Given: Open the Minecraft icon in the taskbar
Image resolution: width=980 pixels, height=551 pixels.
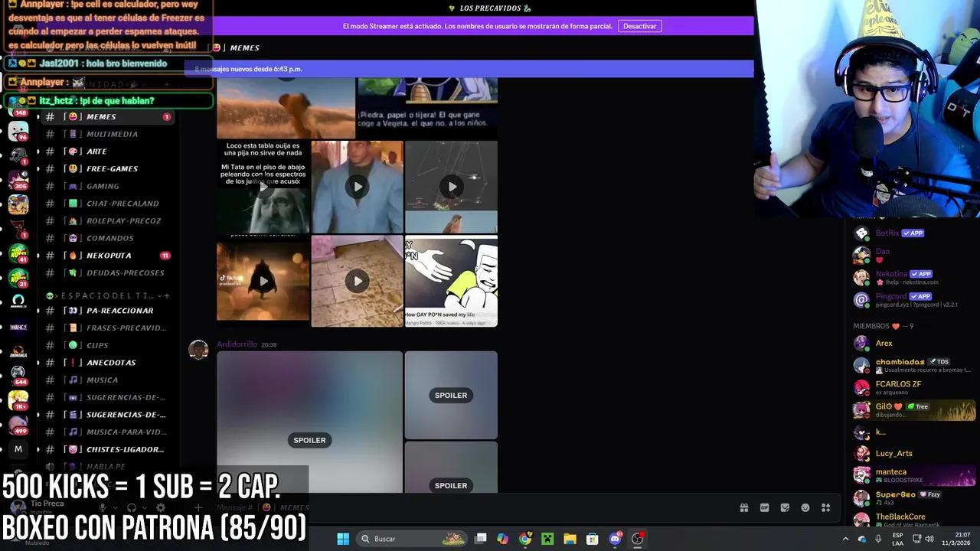Looking at the screenshot, I should click(547, 539).
